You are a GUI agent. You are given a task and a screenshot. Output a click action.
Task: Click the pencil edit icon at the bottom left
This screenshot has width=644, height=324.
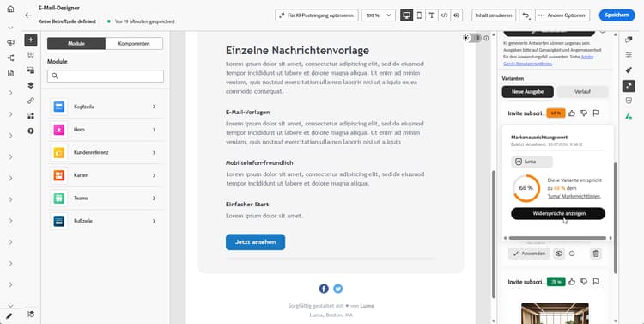pyautogui.click(x=9, y=315)
